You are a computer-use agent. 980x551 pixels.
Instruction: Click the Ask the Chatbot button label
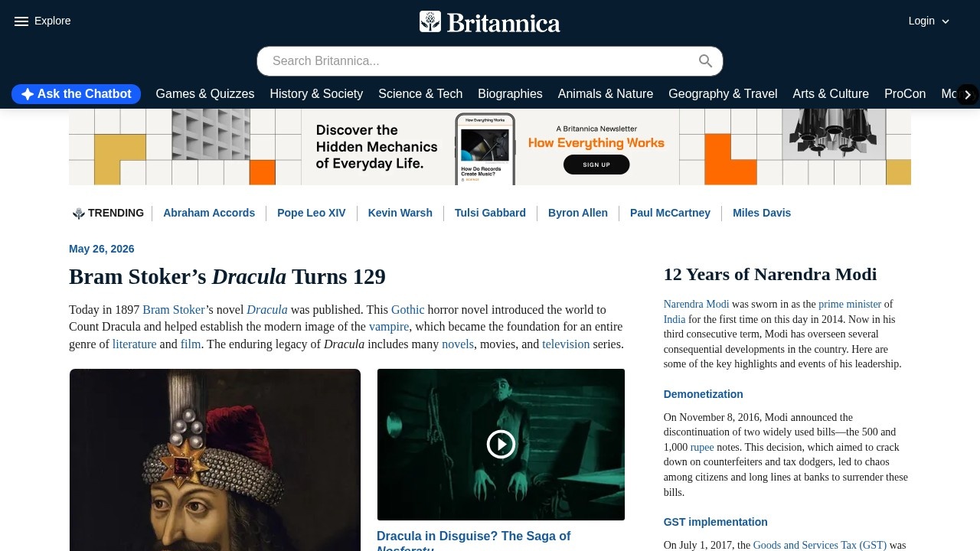(84, 94)
